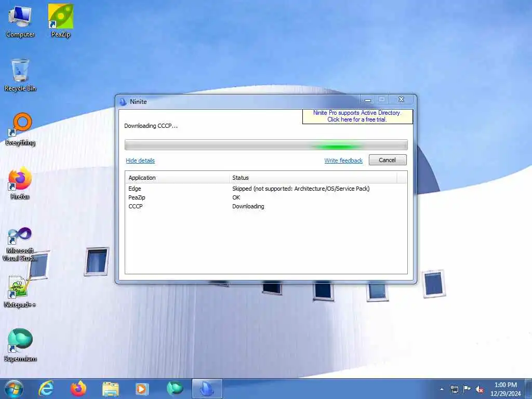The width and height of the screenshot is (532, 399).
Task: Select the Everything search shortcut
Action: [x=20, y=129]
